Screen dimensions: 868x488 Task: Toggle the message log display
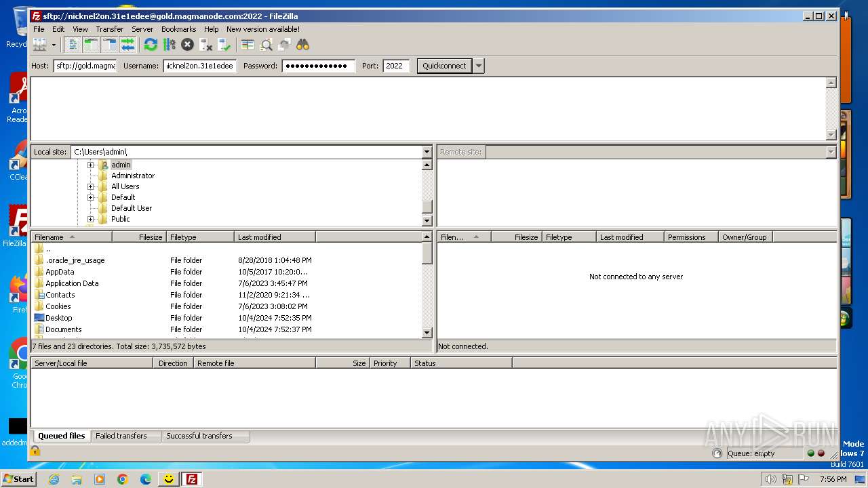[x=73, y=45]
